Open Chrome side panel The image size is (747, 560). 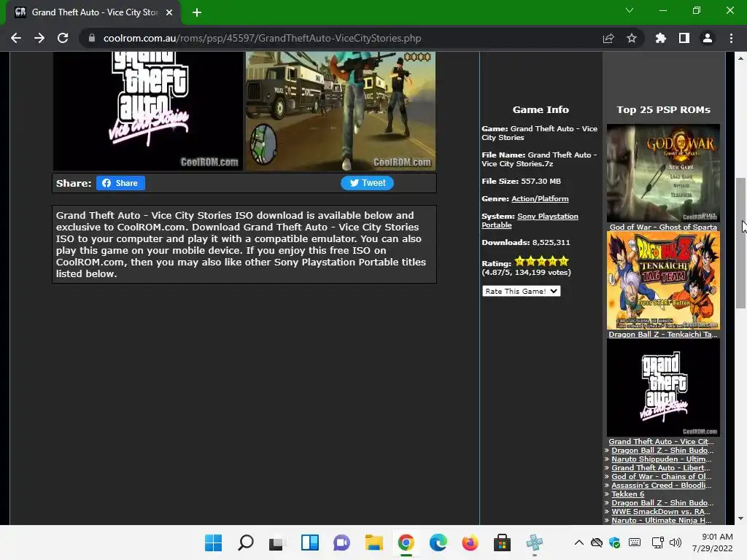click(x=684, y=38)
